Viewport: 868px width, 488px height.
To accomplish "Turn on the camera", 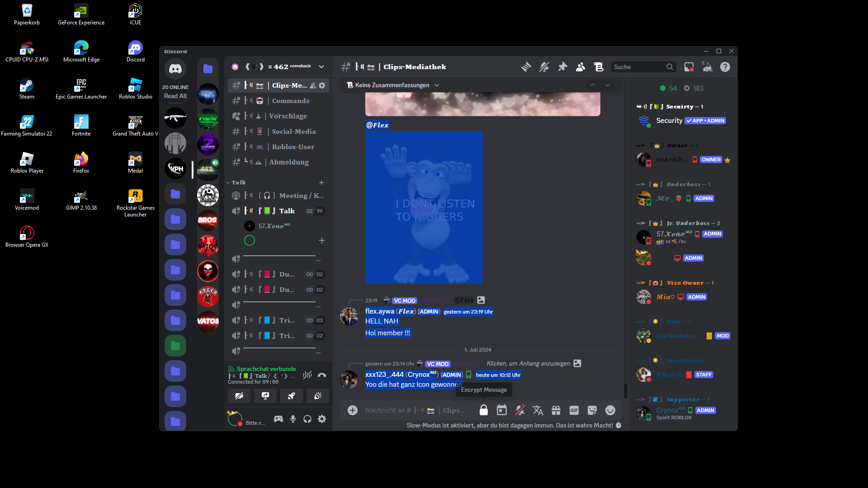I will click(x=239, y=396).
